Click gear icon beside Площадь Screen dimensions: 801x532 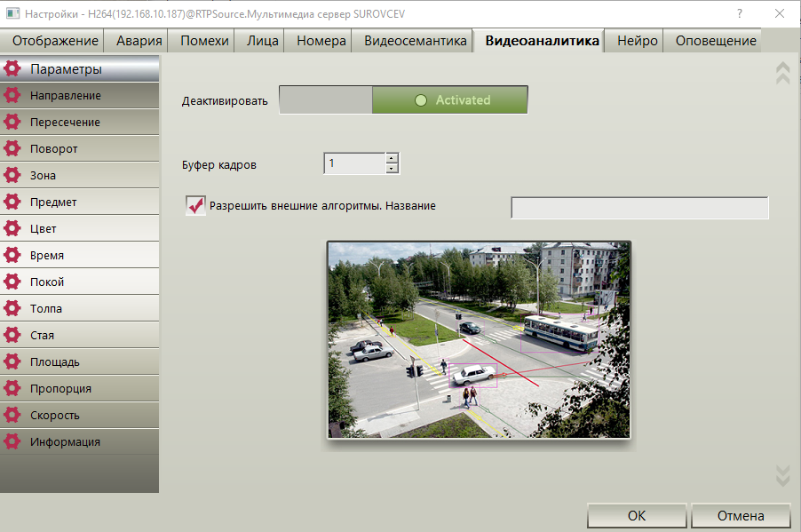pyautogui.click(x=12, y=361)
